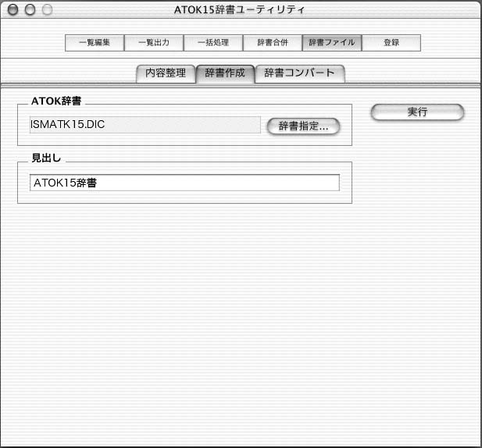
Task: Open the 辞書コンバート tab
Action: point(300,73)
